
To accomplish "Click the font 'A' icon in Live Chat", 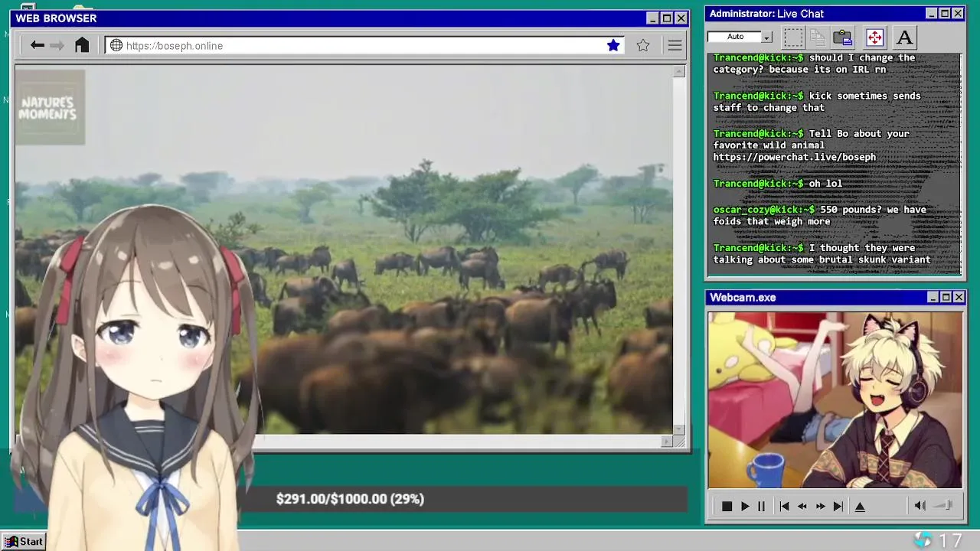I will [904, 37].
